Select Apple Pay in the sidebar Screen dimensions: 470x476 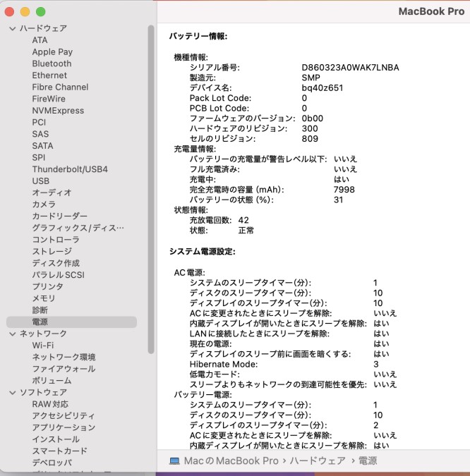pyautogui.click(x=52, y=52)
